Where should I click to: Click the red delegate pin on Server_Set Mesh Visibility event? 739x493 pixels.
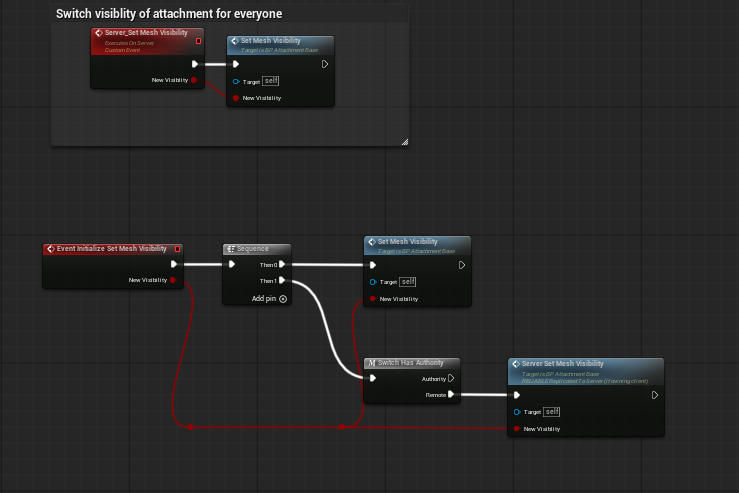pos(198,41)
